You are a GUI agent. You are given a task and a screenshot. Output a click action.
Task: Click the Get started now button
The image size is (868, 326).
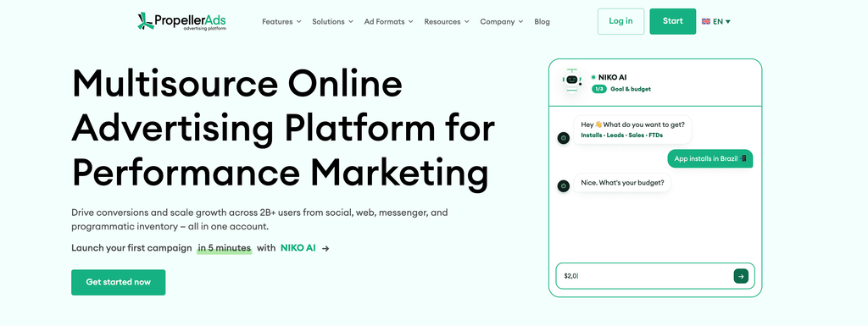coord(119,282)
